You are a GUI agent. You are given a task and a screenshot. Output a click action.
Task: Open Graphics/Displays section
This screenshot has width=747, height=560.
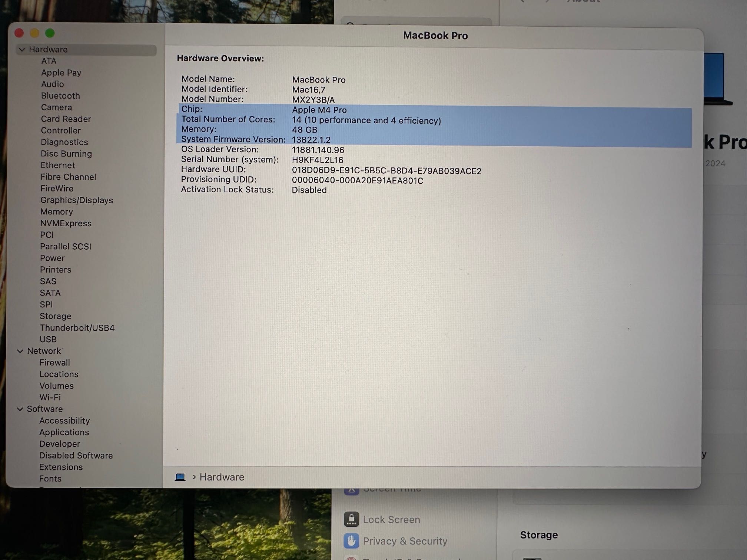(x=77, y=200)
